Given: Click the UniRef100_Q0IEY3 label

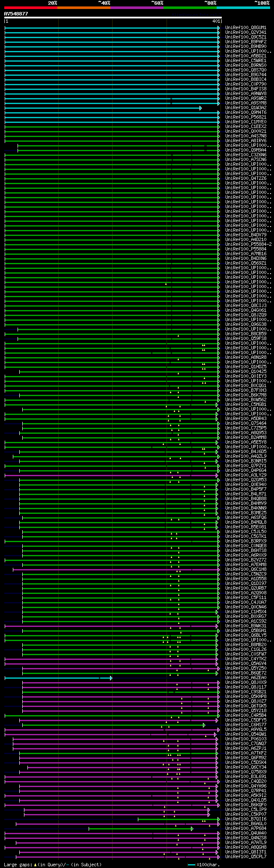Looking at the screenshot, I should (x=246, y=376).
